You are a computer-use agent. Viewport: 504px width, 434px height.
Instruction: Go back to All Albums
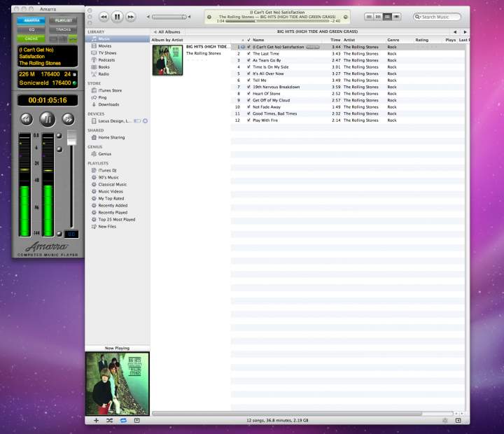167,31
